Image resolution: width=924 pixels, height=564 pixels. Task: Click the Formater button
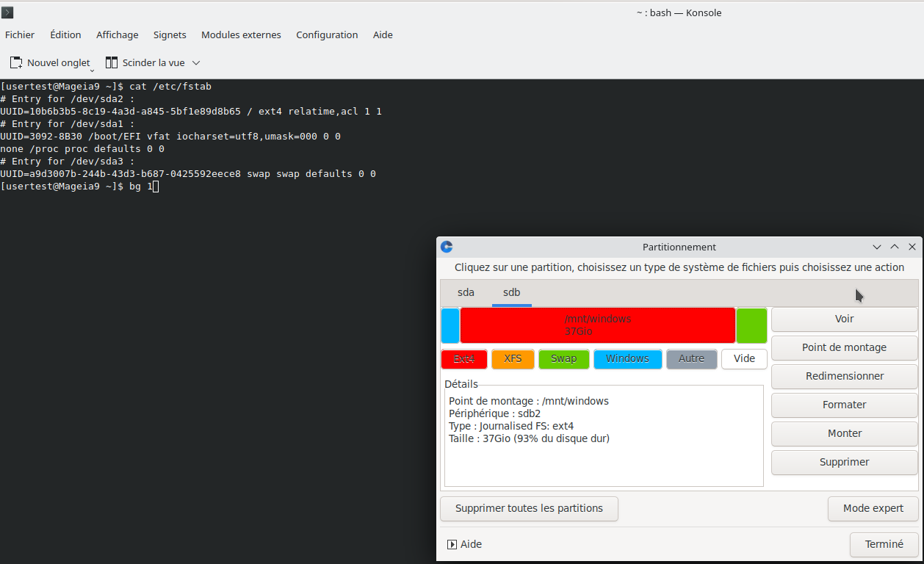coord(845,405)
